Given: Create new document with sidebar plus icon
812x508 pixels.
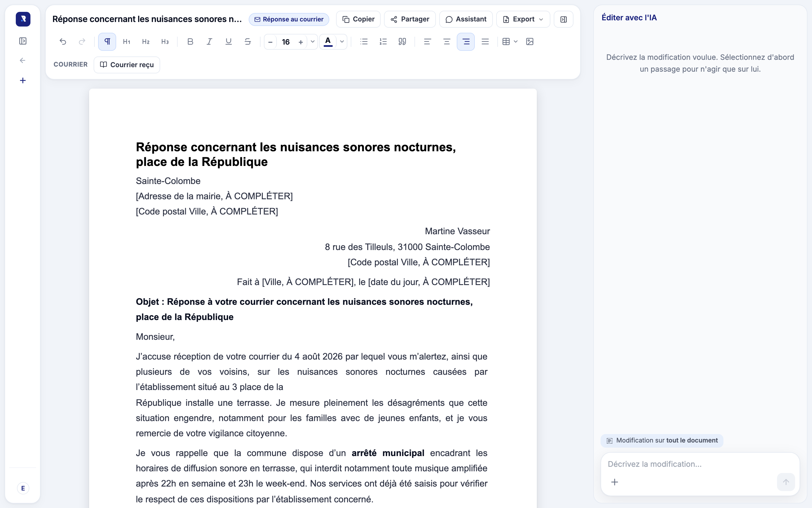Looking at the screenshot, I should pos(23,80).
